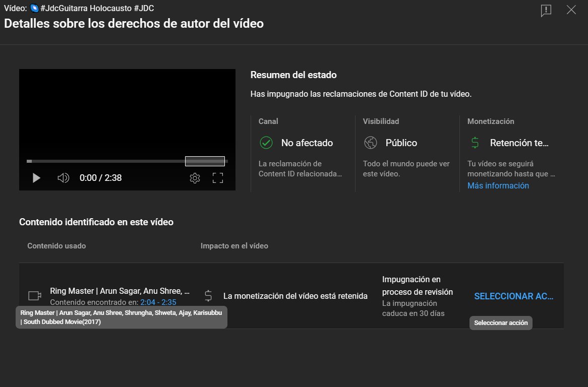Click the green checkmark No afectado icon
The width and height of the screenshot is (588, 387).
[x=266, y=143]
